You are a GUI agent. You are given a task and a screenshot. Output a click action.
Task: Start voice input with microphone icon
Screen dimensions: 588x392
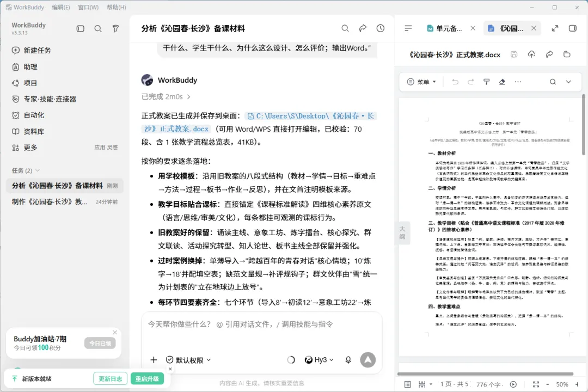click(348, 360)
